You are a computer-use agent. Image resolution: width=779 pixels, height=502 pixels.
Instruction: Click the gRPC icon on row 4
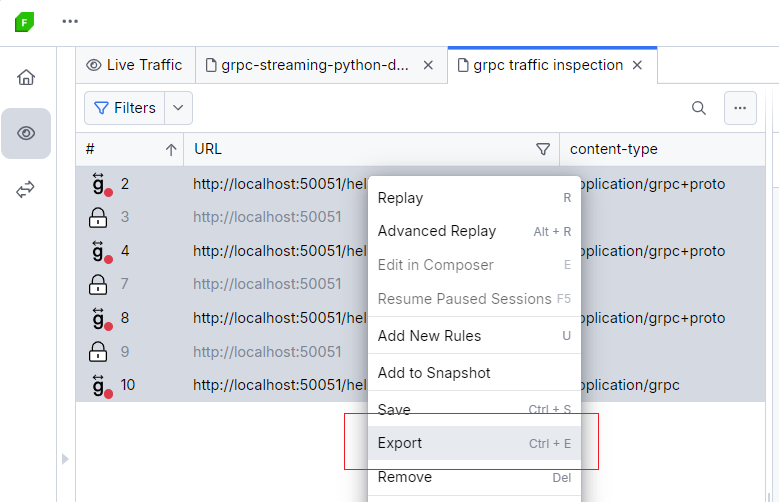point(102,251)
